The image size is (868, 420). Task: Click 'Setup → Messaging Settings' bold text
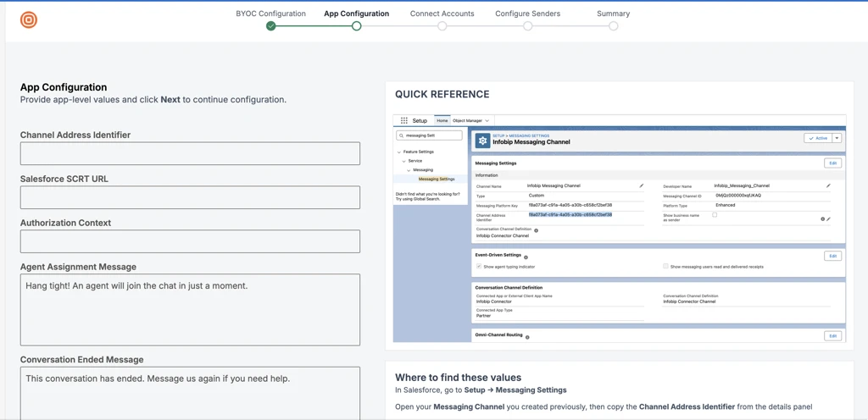(x=515, y=390)
